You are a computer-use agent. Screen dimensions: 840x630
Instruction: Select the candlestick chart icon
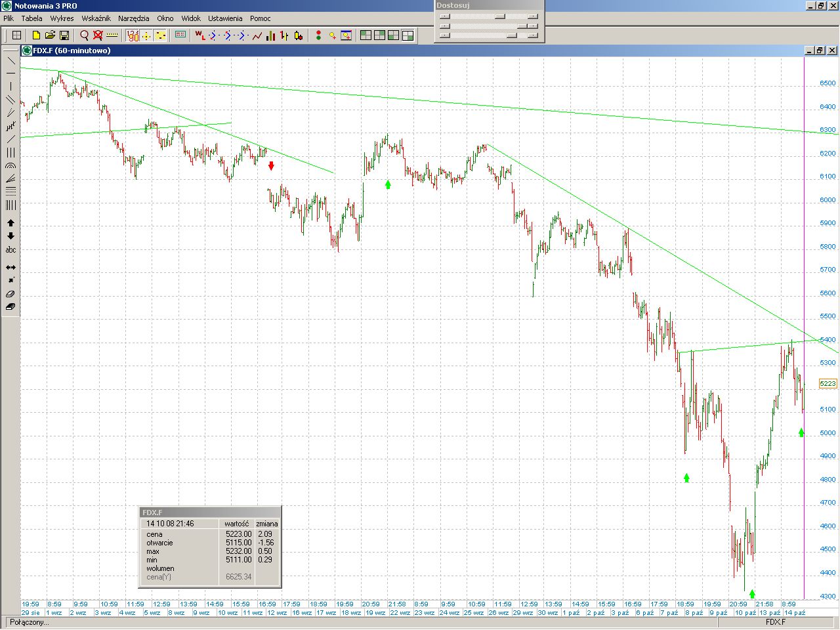(x=299, y=35)
